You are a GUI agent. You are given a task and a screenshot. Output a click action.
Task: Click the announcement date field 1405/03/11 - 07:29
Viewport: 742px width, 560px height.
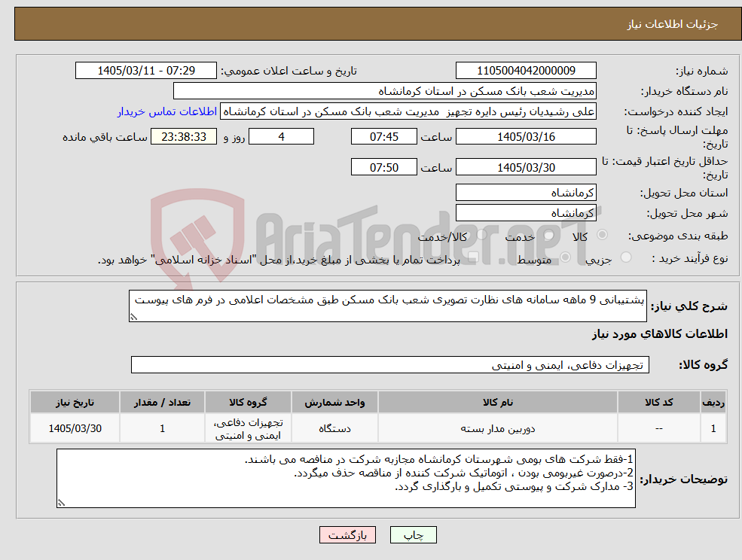(145, 71)
